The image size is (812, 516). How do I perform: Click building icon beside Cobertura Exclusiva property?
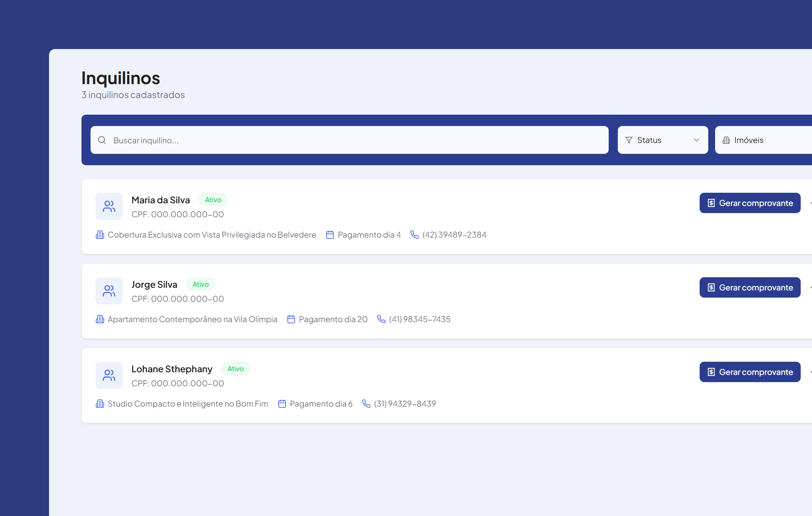click(x=100, y=235)
